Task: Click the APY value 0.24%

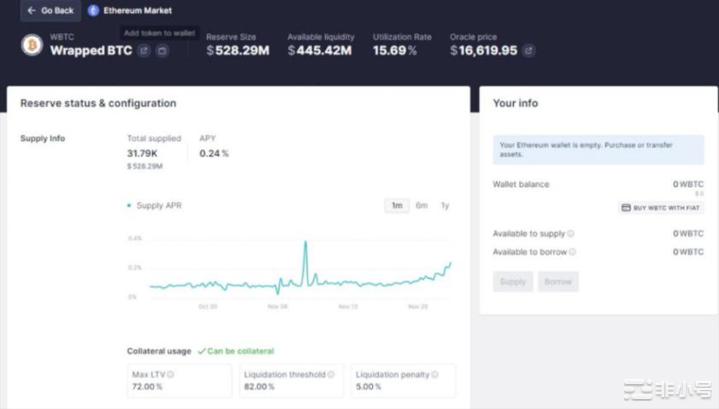Action: 214,153
